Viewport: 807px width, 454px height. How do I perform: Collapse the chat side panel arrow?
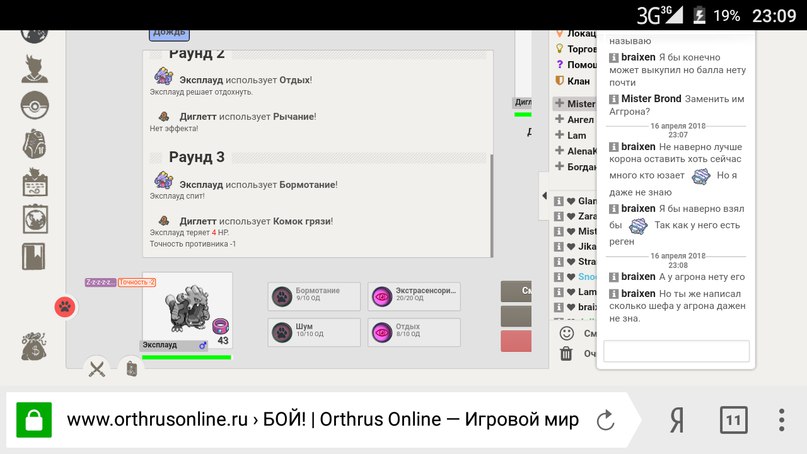[545, 196]
